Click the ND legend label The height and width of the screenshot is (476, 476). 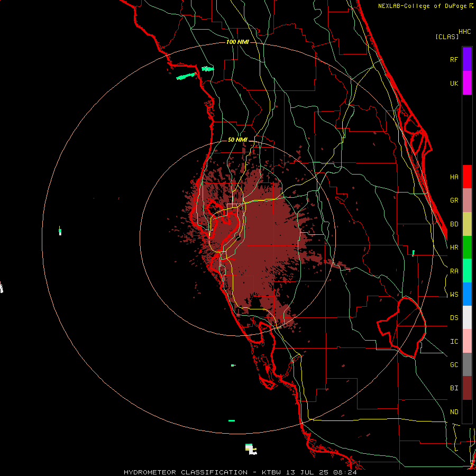click(454, 412)
